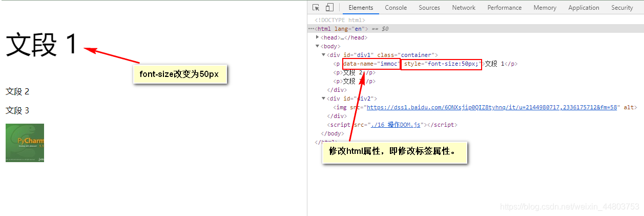Click the 文段 2 paragraph on page

pyautogui.click(x=17, y=91)
